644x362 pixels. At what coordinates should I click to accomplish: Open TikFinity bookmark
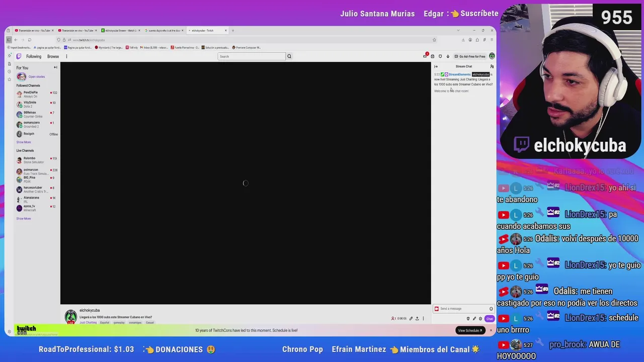coord(132,48)
